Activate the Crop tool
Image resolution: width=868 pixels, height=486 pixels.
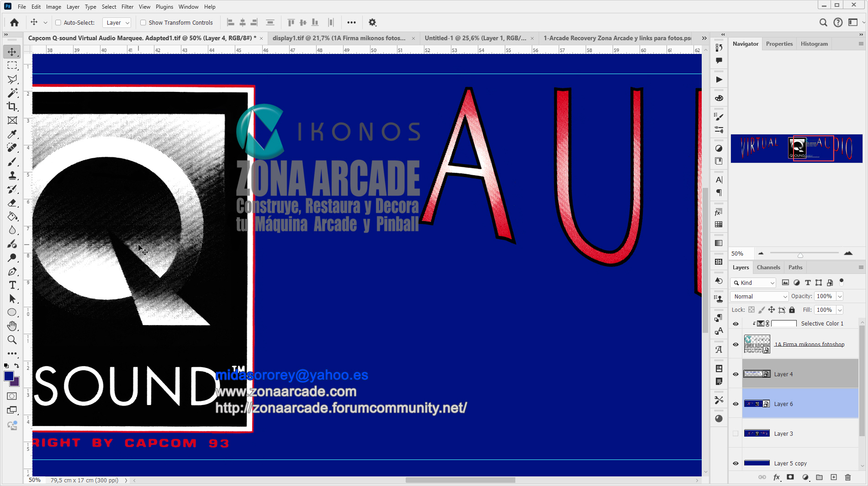click(12, 107)
